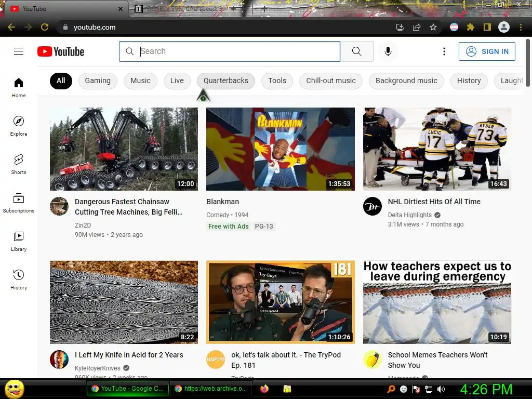Open History in sidebar
532x399 pixels.
[x=19, y=280]
